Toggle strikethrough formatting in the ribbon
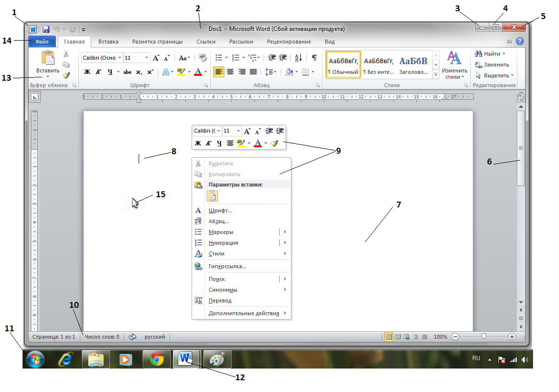Image resolution: width=559 pixels, height=392 pixels. click(127, 72)
